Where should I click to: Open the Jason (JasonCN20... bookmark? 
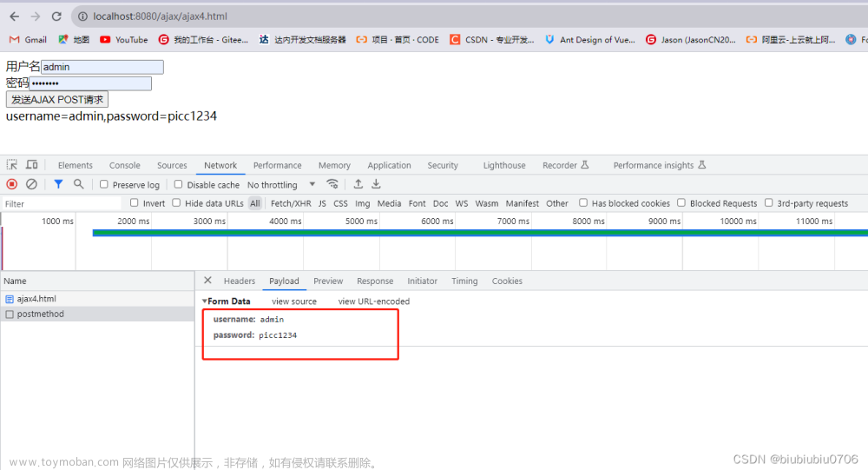coord(690,40)
